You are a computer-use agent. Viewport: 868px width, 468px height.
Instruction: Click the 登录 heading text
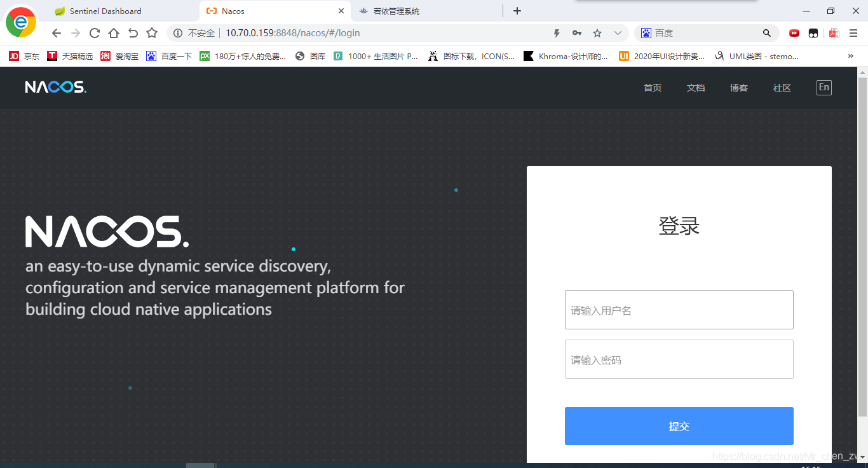tap(679, 226)
